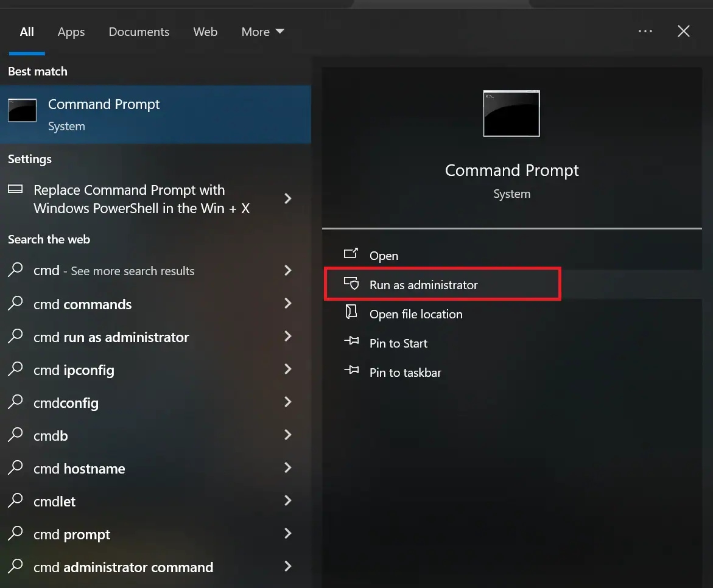
Task: Expand the More filter dropdown
Action: click(262, 32)
